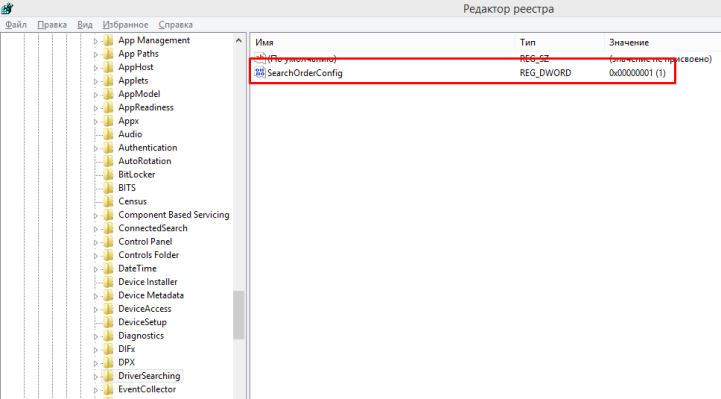The height and width of the screenshot is (399, 721).
Task: Expand the EventCollector key
Action: 96,390
